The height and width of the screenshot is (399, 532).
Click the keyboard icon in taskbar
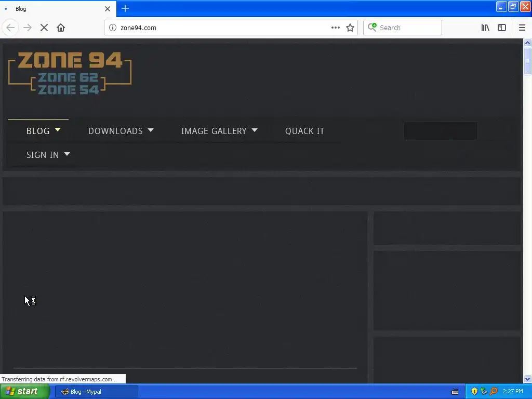455,392
